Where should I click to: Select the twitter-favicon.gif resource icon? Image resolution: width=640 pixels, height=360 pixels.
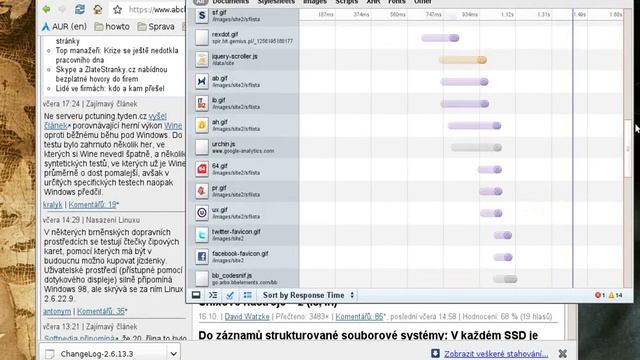(x=202, y=235)
